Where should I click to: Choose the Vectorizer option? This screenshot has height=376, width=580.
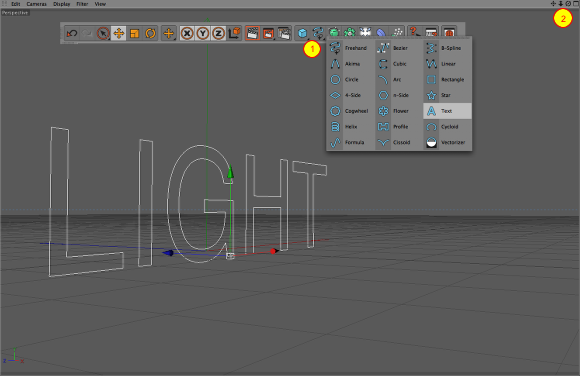pyautogui.click(x=447, y=142)
